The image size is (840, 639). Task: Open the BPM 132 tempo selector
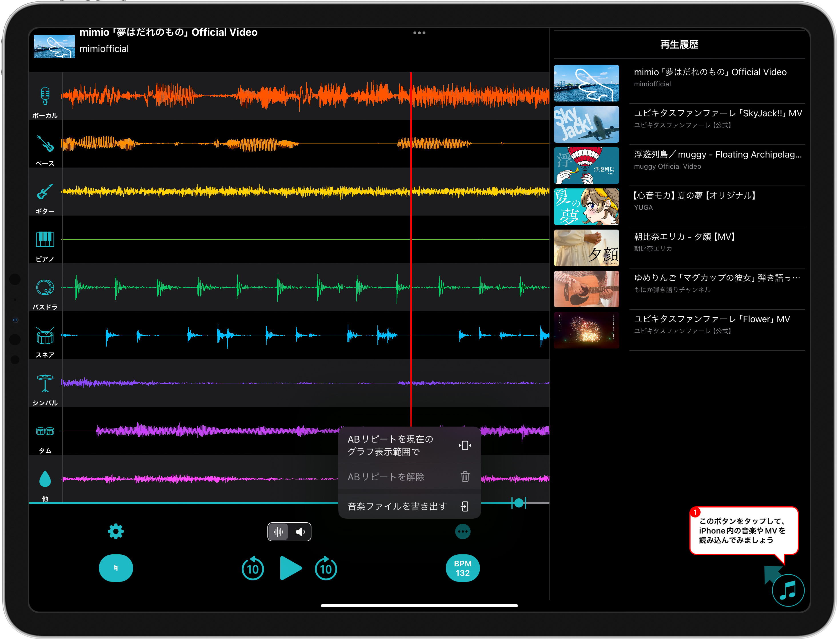(x=462, y=568)
